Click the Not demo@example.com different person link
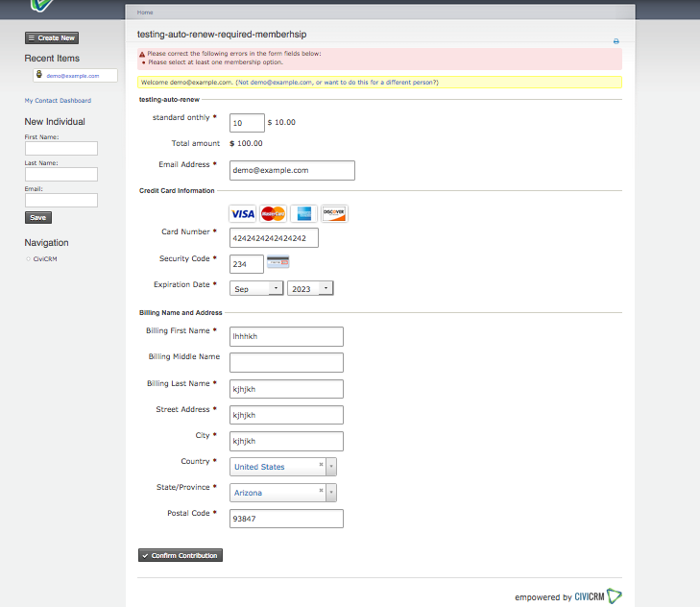Viewport: 700px width, 607px height. [x=337, y=83]
